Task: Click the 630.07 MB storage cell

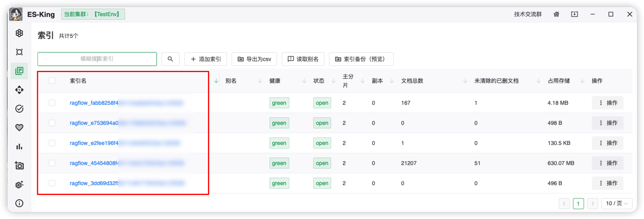Action: click(x=561, y=163)
